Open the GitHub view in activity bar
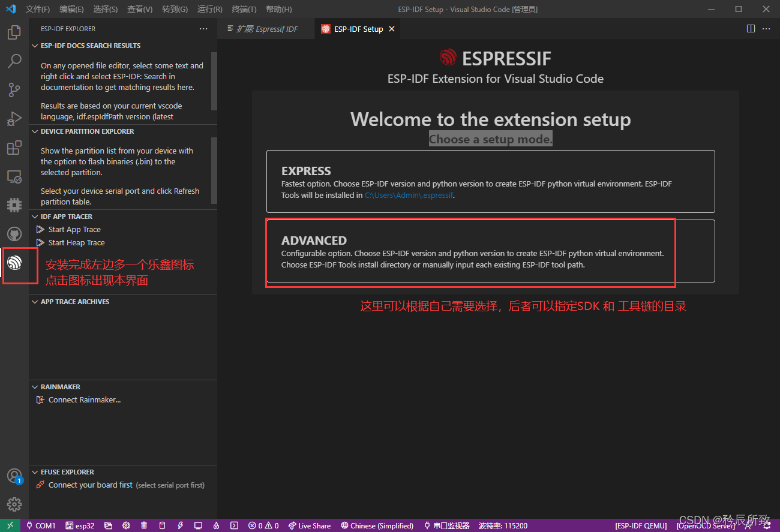Screen dimensions: 780x532 [14, 234]
